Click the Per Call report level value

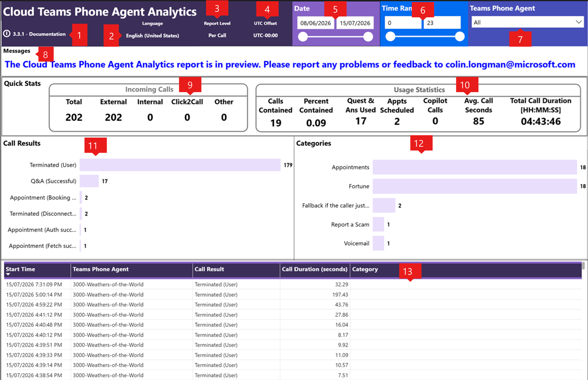pyautogui.click(x=217, y=35)
